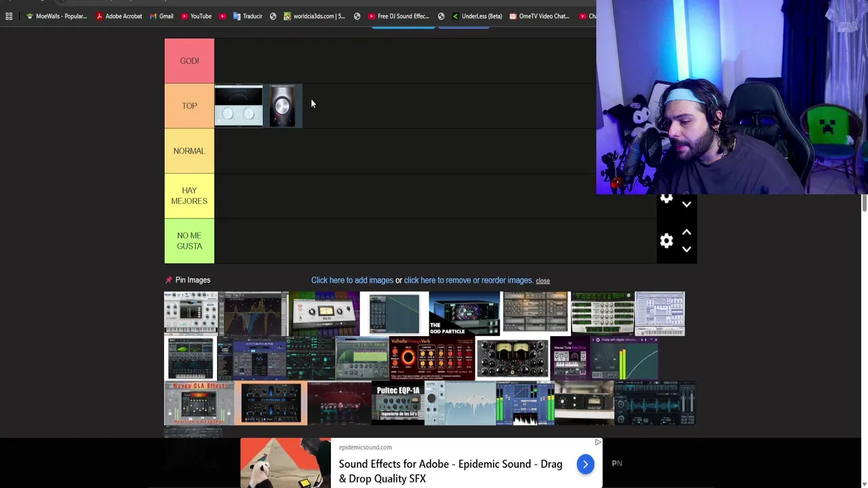Select the white synth keyboard plugin image
The image size is (868, 488).
pyautogui.click(x=191, y=314)
